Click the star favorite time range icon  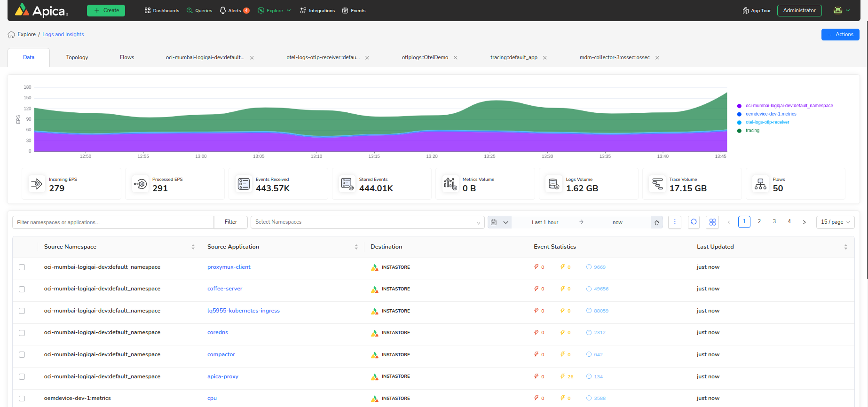tap(657, 223)
